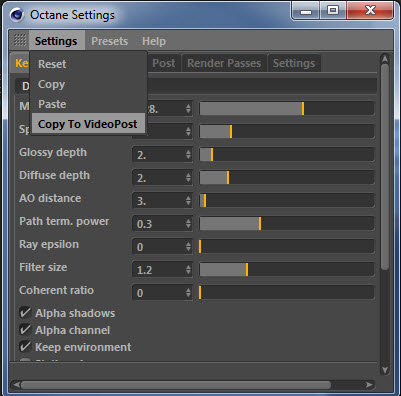Toggle the Keep environment checkbox
Image resolution: width=401 pixels, height=396 pixels.
25,347
